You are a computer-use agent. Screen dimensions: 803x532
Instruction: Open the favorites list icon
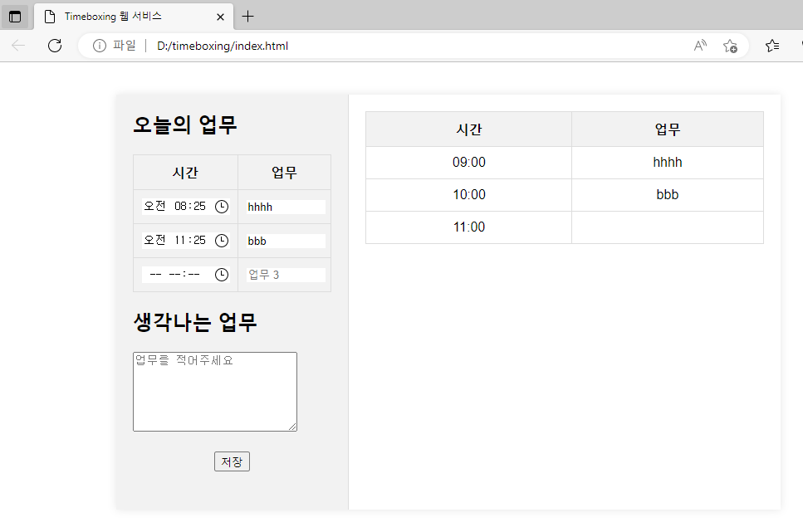pos(772,46)
